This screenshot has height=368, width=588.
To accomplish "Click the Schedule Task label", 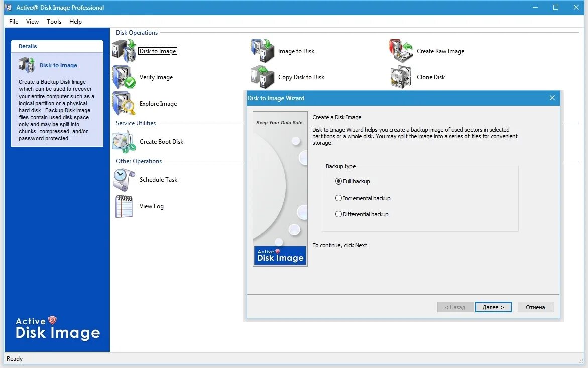I will [159, 180].
